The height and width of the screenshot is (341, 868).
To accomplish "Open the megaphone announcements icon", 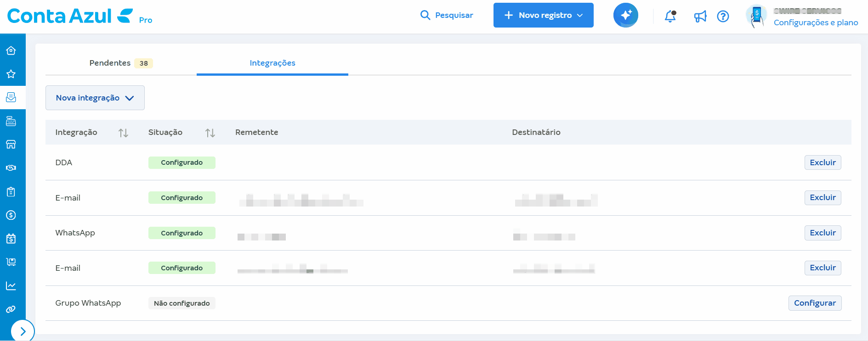I will 700,17.
